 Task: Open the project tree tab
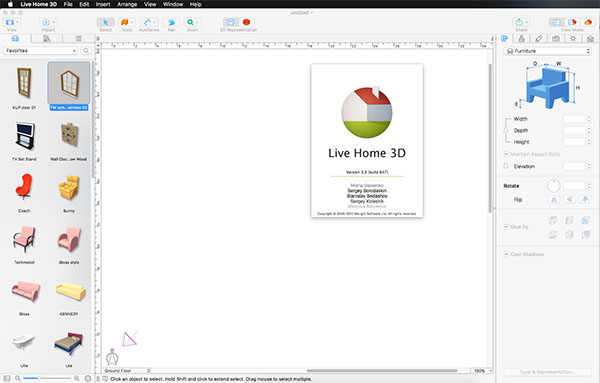(x=78, y=38)
